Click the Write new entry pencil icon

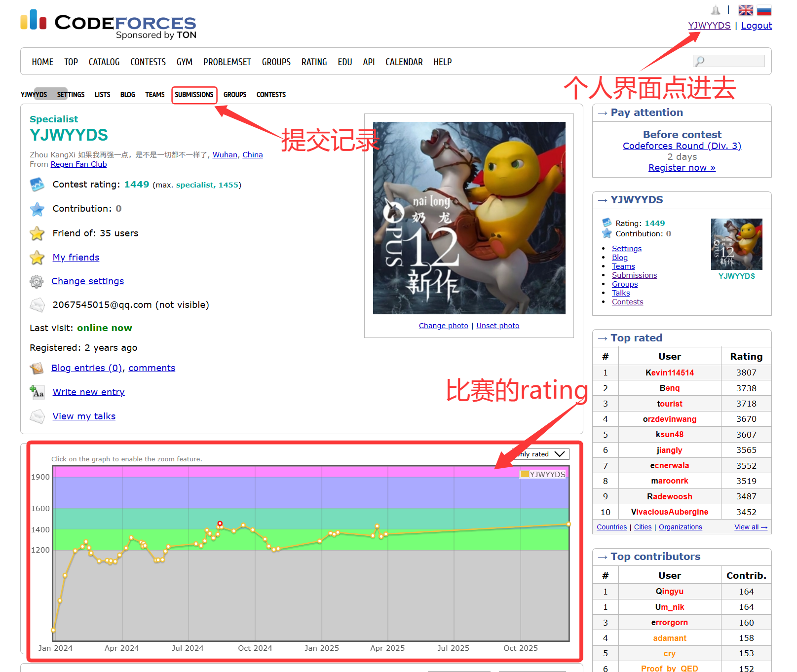click(37, 392)
